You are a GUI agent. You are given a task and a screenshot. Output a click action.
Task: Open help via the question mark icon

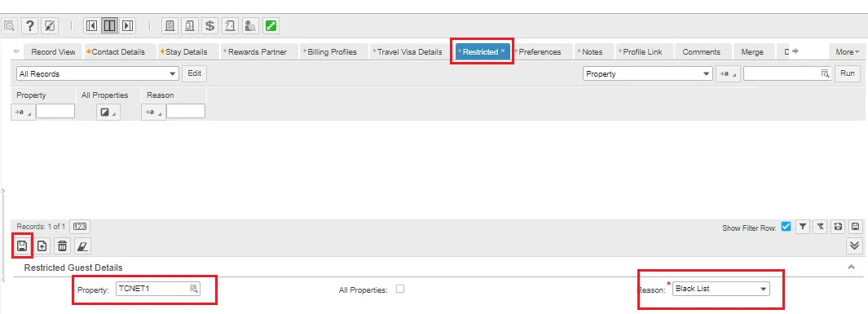tap(30, 25)
